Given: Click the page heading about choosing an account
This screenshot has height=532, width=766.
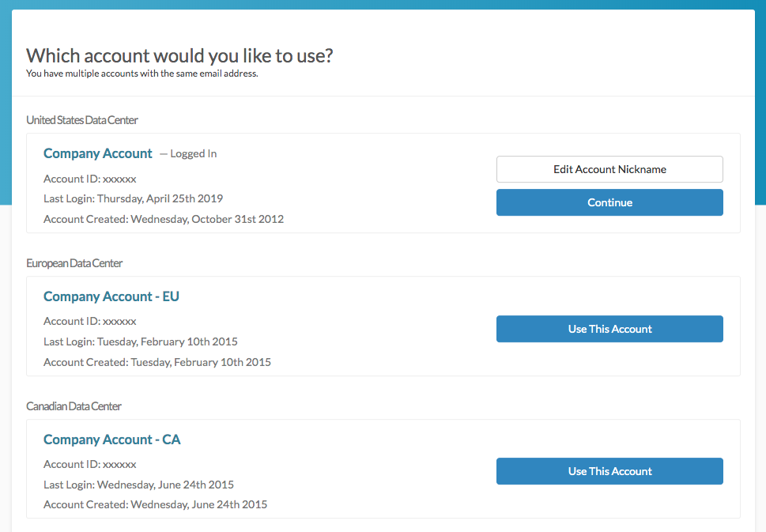Looking at the screenshot, I should coord(179,55).
